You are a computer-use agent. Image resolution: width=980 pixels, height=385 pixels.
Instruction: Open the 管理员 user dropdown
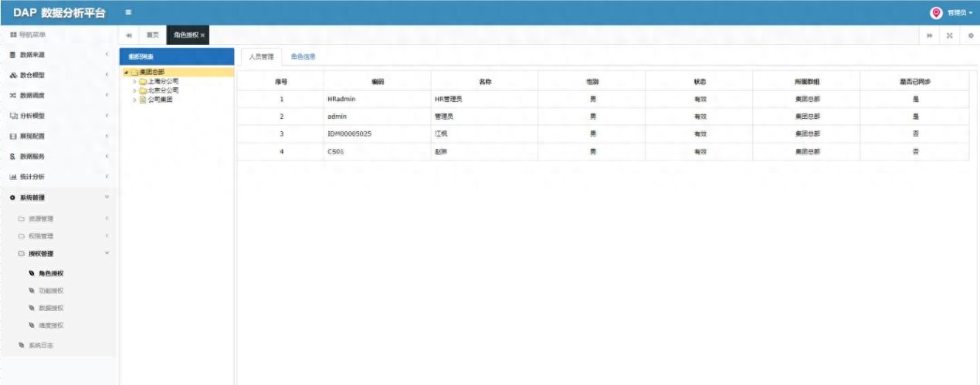[959, 13]
